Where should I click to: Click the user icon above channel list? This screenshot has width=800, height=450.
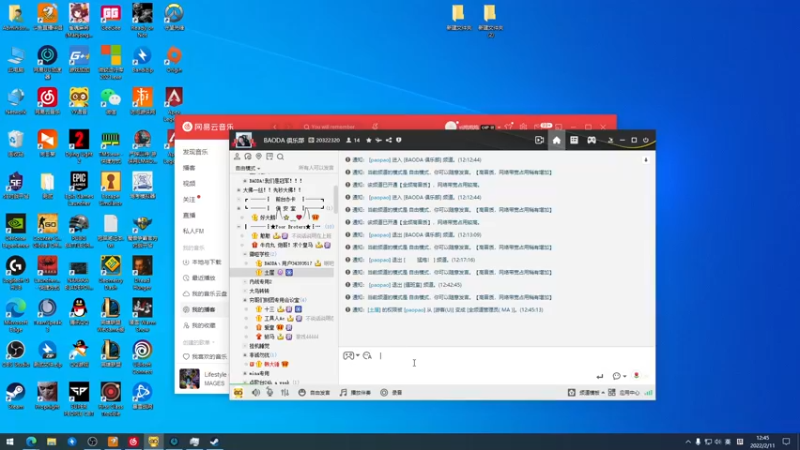tap(237, 157)
